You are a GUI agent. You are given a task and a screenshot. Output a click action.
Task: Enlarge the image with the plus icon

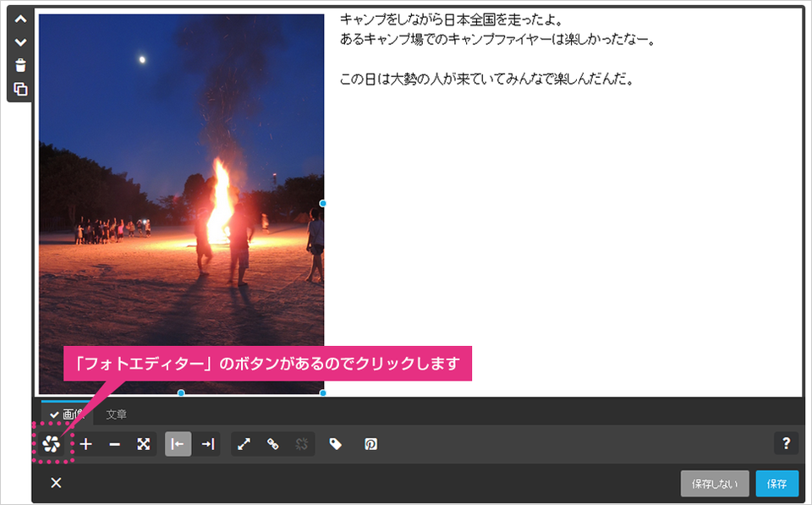86,444
